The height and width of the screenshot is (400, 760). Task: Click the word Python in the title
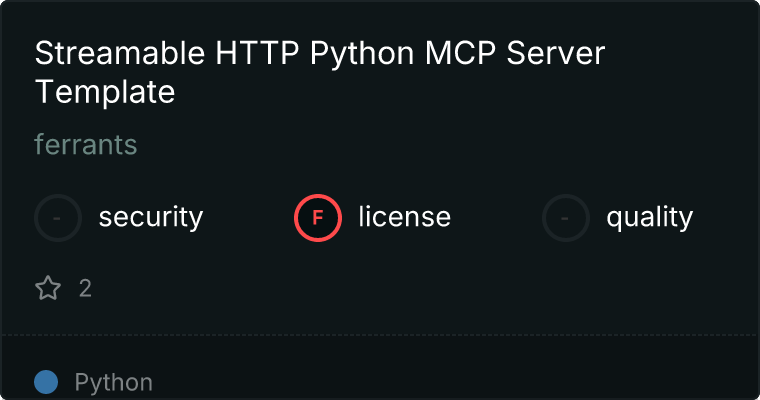pos(358,54)
